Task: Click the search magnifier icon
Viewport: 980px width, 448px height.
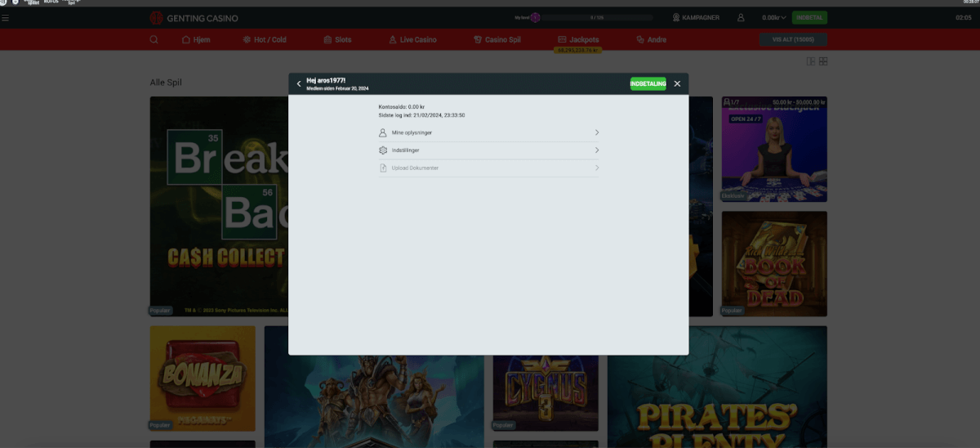Action: pyautogui.click(x=154, y=39)
